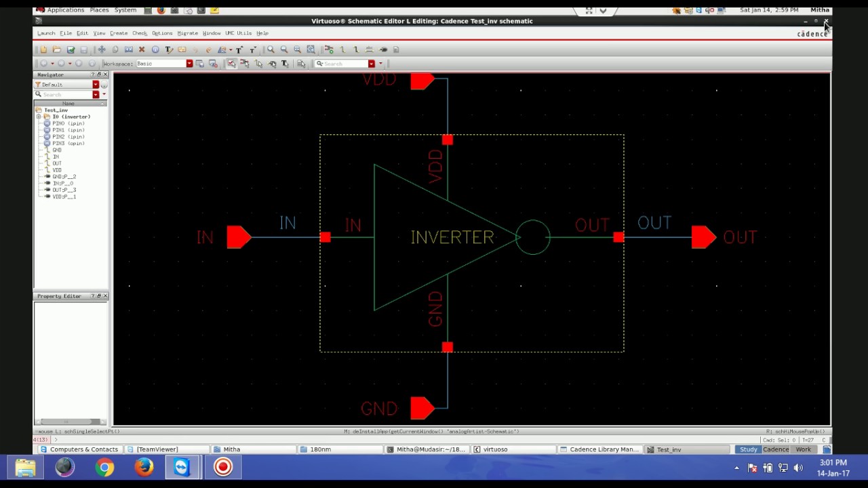Switch to the Cadence workspace button
This screenshot has height=488, width=868.
[x=776, y=449]
